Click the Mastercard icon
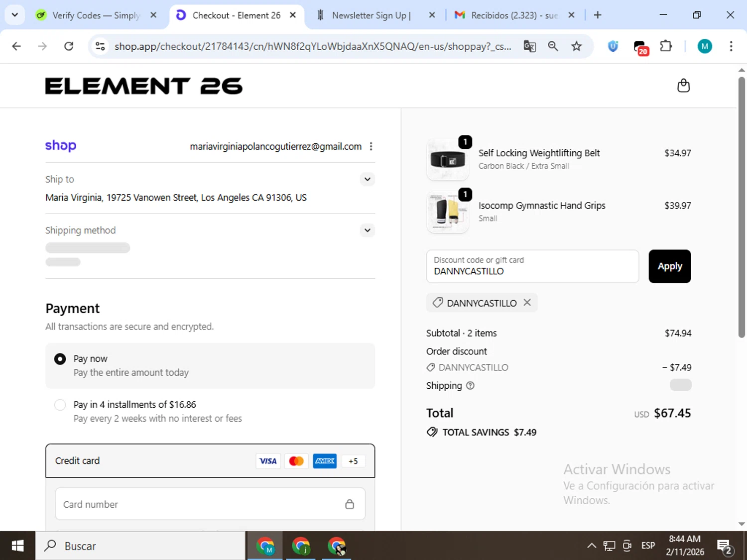The height and width of the screenshot is (560, 747). (x=296, y=461)
